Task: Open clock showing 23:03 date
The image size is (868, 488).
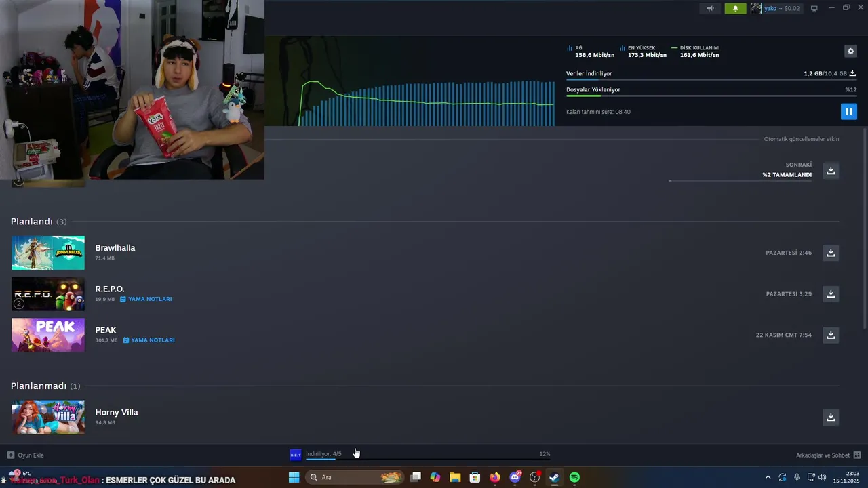Action: 846,477
